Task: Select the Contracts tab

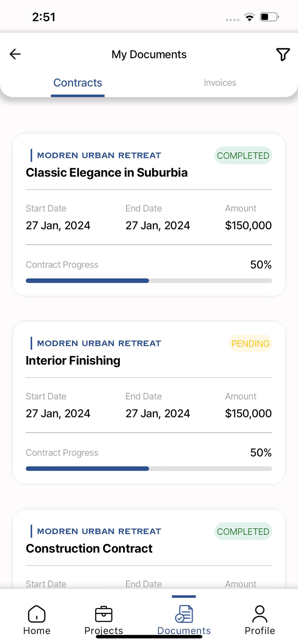Action: pyautogui.click(x=78, y=83)
